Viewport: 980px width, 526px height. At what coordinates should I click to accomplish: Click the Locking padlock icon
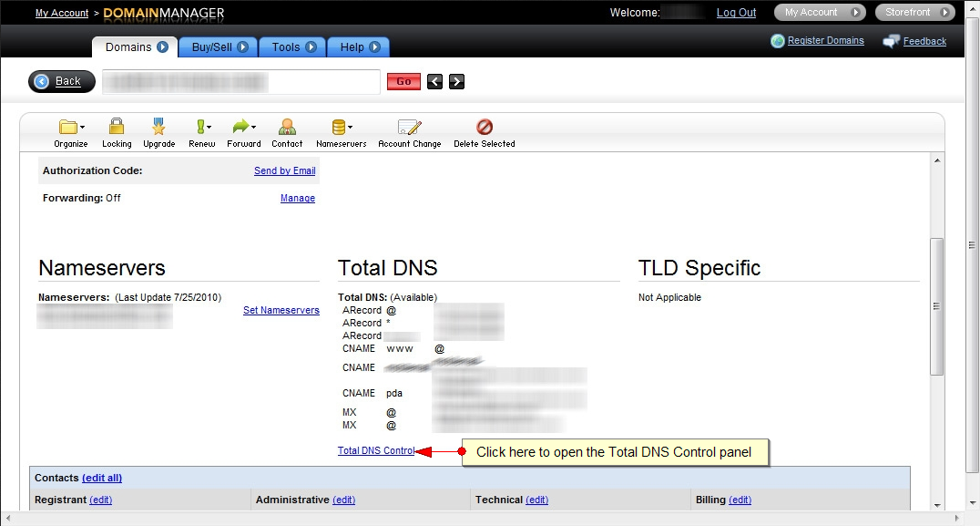[117, 127]
